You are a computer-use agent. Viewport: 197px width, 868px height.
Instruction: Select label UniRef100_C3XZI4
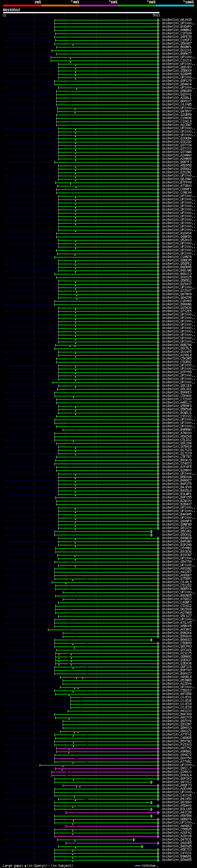pos(177,61)
